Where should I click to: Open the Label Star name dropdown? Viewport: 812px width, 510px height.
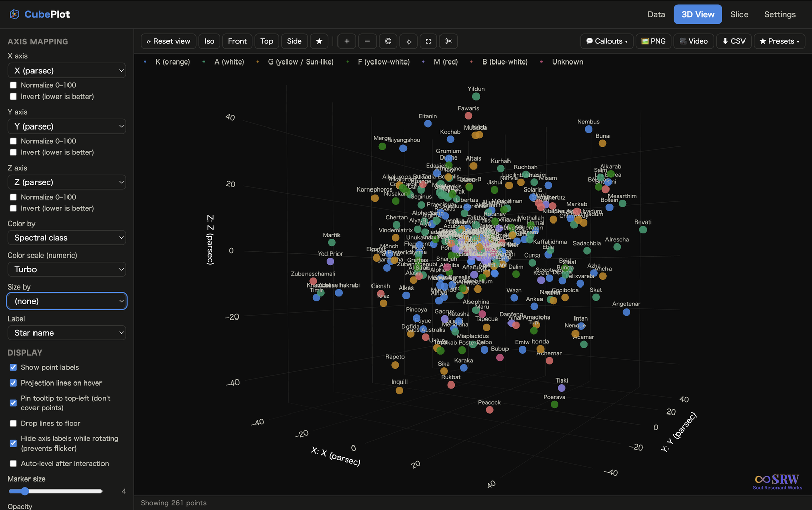tap(67, 333)
